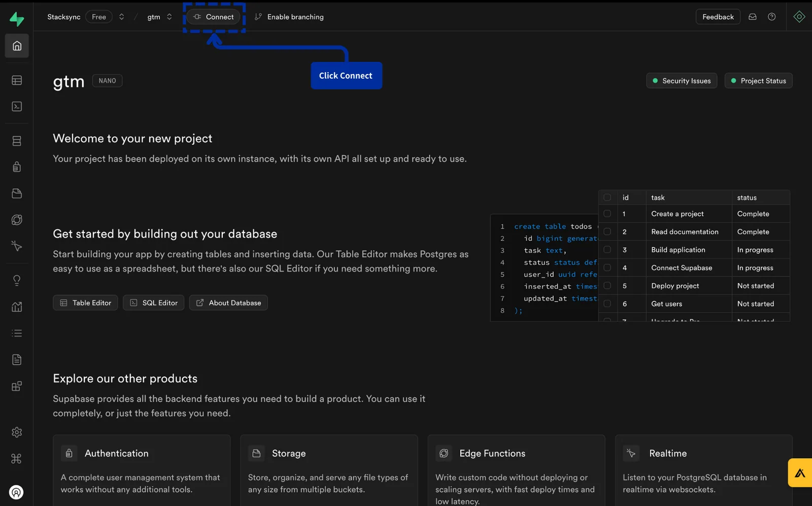Click the NANO compute badge

[107, 81]
